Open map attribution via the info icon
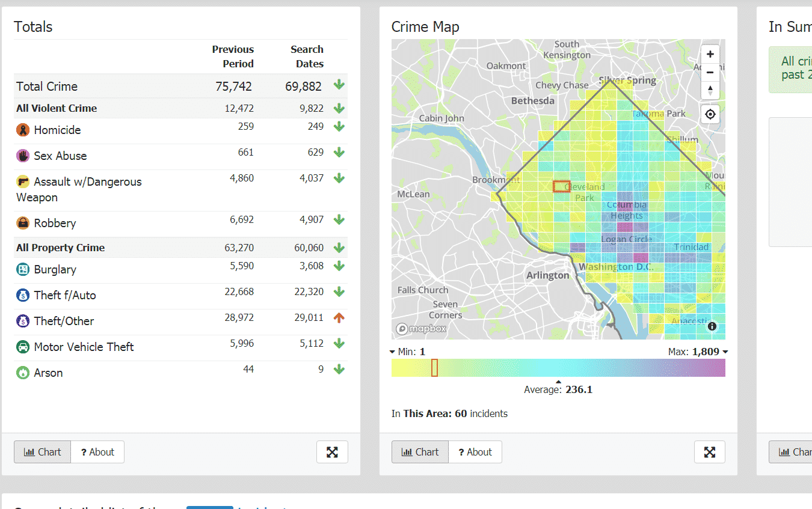812x509 pixels. pos(712,326)
